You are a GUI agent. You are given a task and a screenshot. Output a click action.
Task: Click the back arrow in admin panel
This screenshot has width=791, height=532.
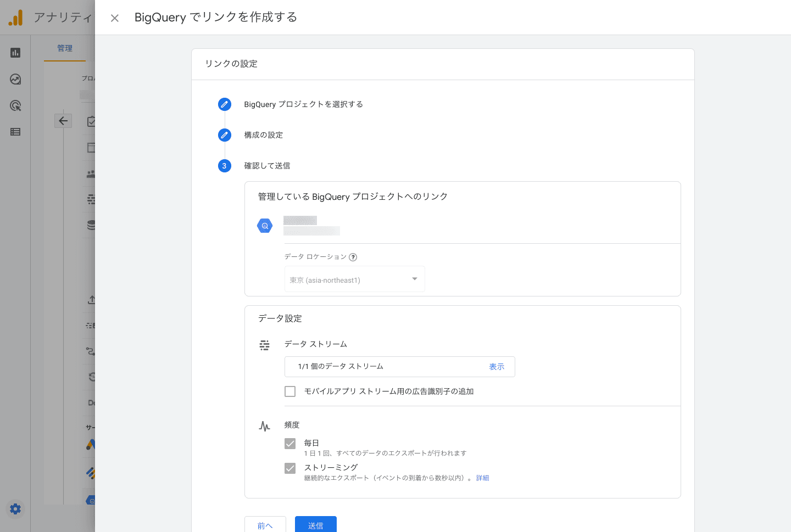(63, 121)
